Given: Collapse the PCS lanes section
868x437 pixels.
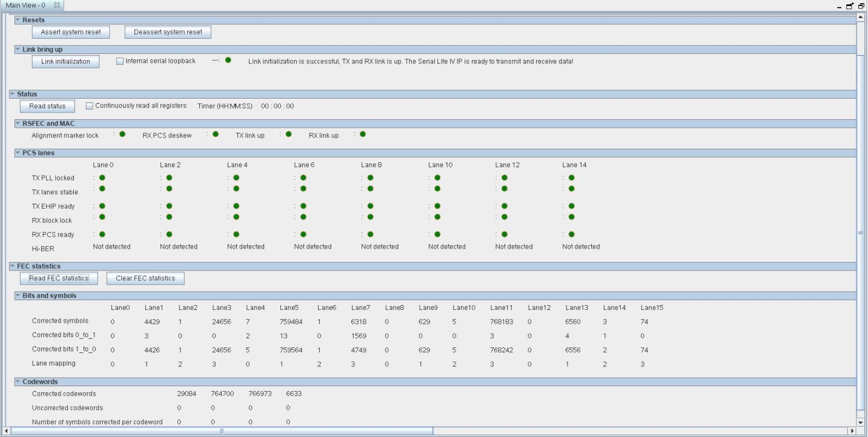Looking at the screenshot, I should (18, 153).
